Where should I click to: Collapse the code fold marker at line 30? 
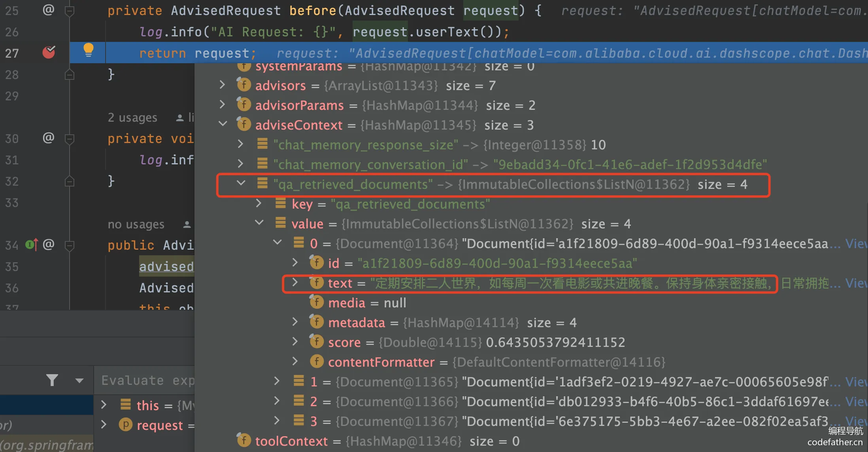pos(70,139)
